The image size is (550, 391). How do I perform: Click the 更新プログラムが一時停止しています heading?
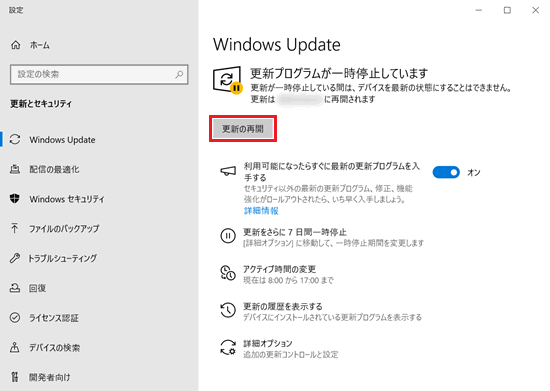click(339, 73)
